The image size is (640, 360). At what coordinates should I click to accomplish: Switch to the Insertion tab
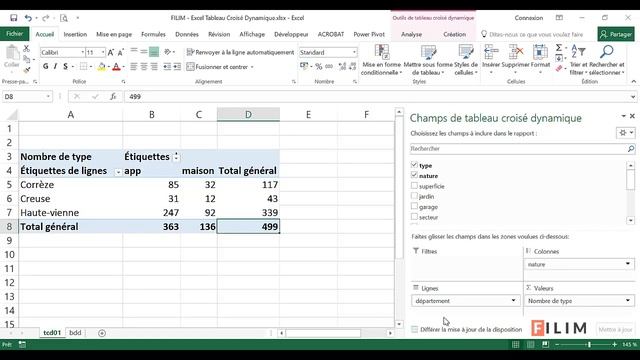coord(75,34)
